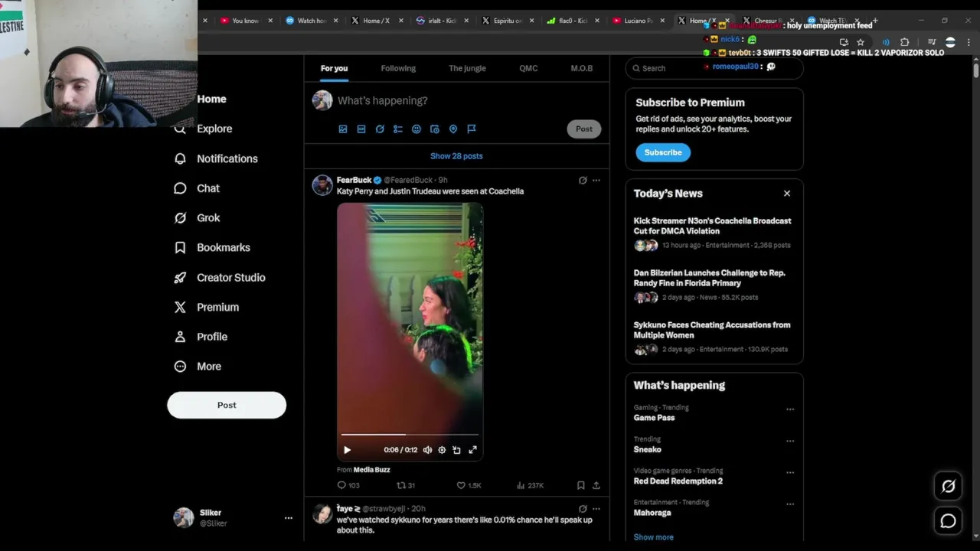Bookmark this page with browser star icon
This screenshot has height=551, width=980.
tap(861, 42)
